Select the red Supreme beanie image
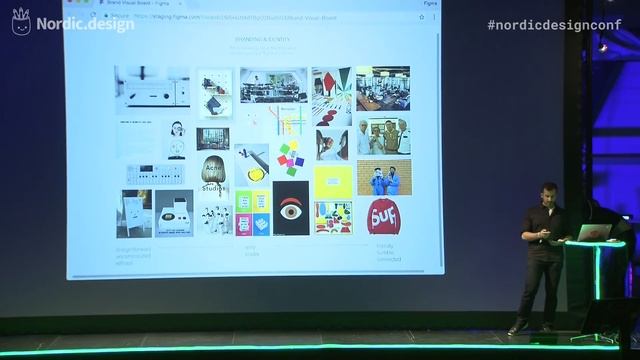Viewport: 640px width, 360px height. (x=384, y=217)
